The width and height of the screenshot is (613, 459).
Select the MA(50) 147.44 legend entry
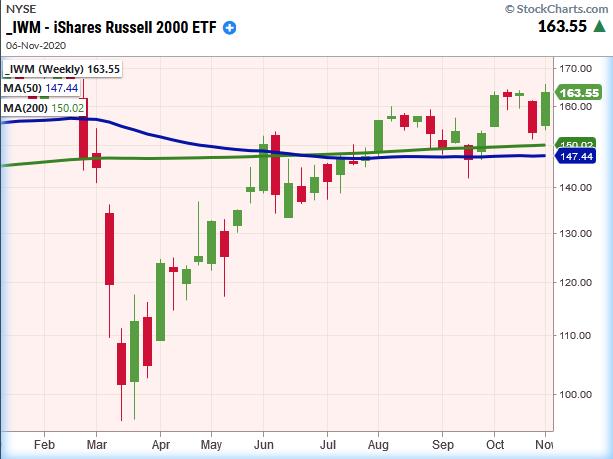[41, 87]
